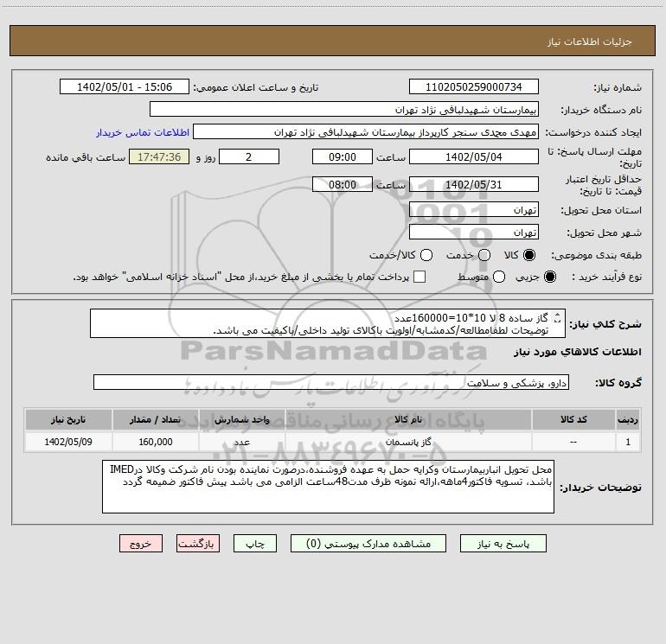The width and height of the screenshot is (666, 644).
Task: Click مشاهده مدارک پیوستی (0) button
Action: [368, 544]
